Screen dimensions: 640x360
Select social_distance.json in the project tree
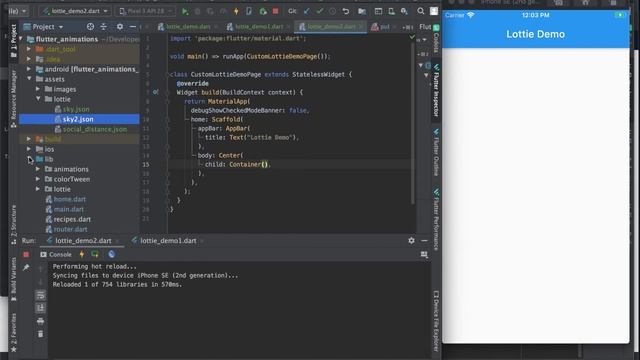point(95,129)
